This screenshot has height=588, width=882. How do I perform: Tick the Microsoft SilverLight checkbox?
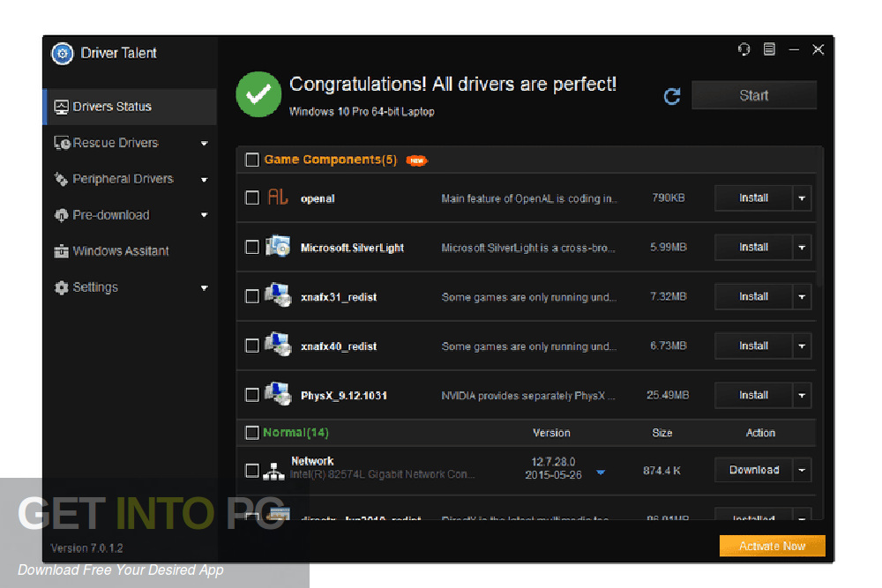pyautogui.click(x=252, y=248)
